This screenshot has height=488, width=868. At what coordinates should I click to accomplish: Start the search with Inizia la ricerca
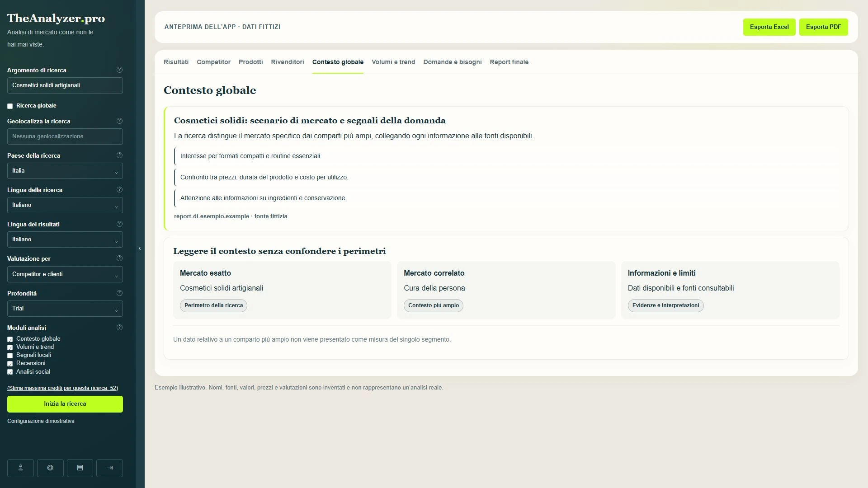pyautogui.click(x=65, y=404)
